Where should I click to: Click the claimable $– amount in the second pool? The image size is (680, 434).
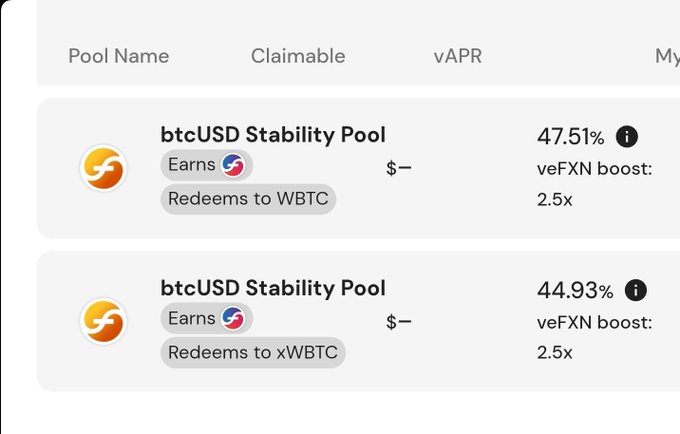(399, 322)
